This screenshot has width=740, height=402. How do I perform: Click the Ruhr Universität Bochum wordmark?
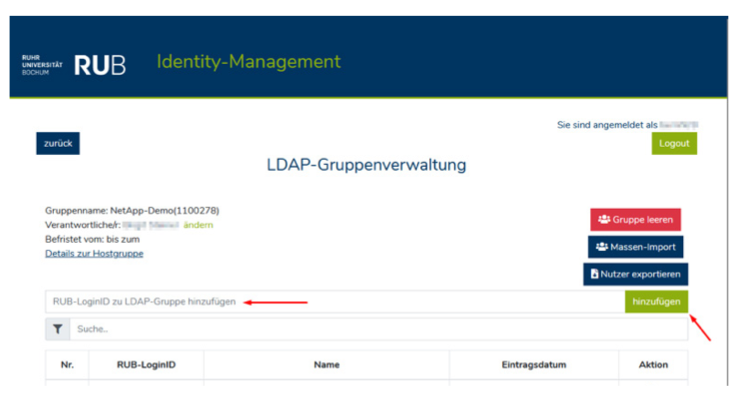tap(42, 65)
